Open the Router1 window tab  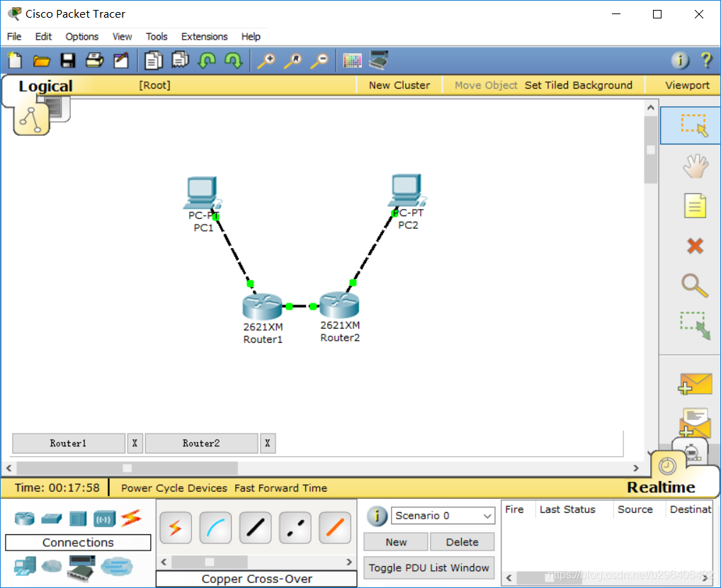point(68,443)
